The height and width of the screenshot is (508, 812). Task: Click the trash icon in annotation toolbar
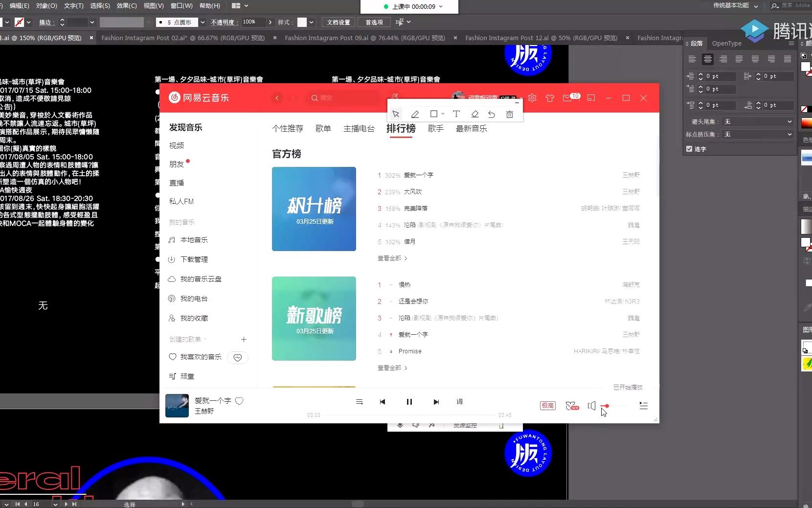coord(509,114)
